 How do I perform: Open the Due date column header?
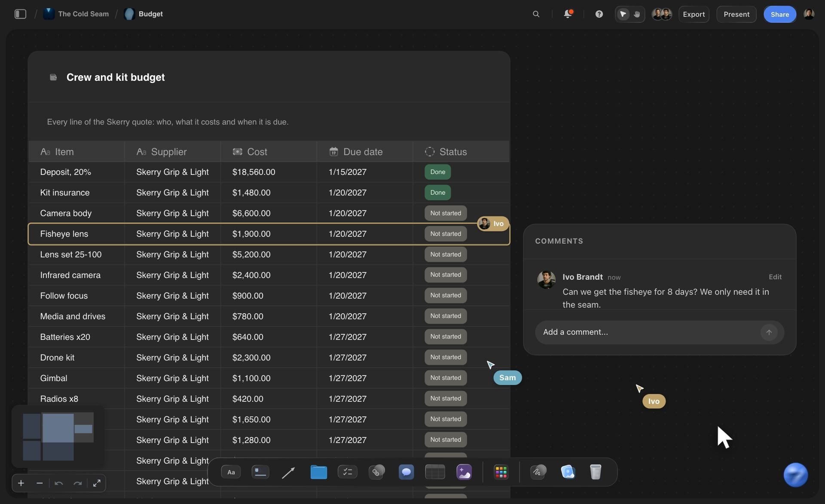pyautogui.click(x=365, y=152)
